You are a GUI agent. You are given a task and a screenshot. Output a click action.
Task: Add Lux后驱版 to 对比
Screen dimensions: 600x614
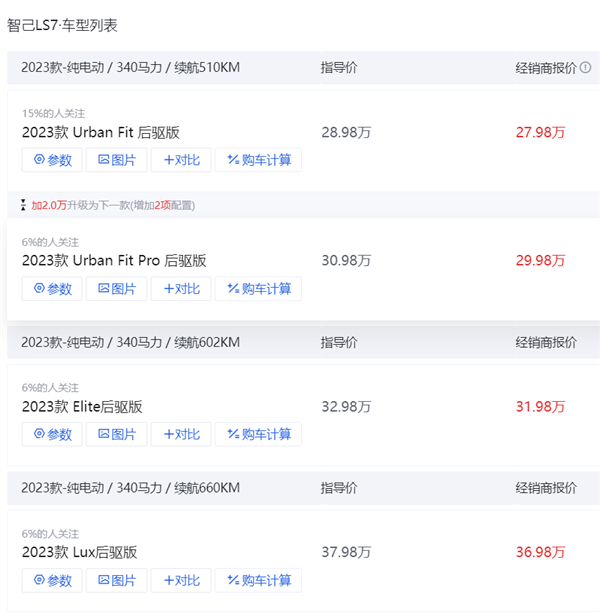click(x=181, y=580)
